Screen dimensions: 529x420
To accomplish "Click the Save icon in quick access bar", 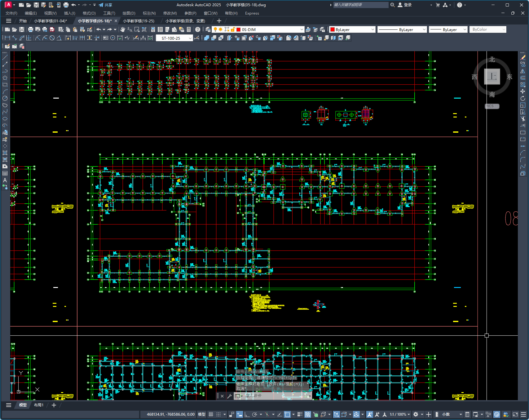I will (x=36, y=5).
